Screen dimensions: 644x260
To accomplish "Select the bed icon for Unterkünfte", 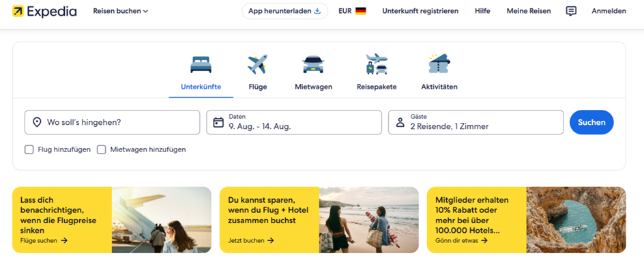I will pyautogui.click(x=201, y=64).
